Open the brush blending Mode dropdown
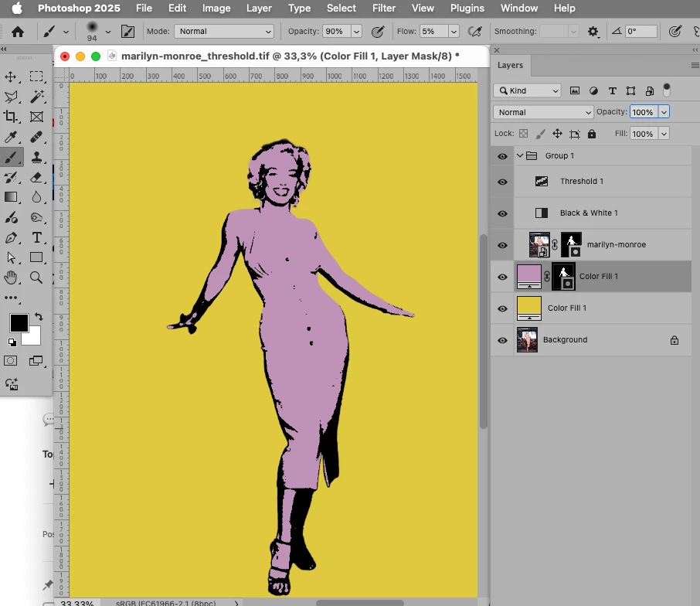Viewport: 700px width, 606px height. click(x=224, y=32)
